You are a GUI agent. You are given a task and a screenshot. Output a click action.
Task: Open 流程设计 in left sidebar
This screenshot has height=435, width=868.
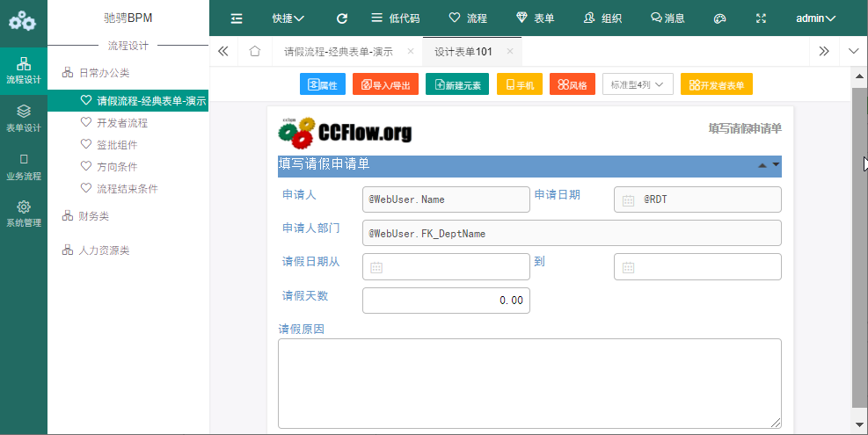tap(23, 71)
